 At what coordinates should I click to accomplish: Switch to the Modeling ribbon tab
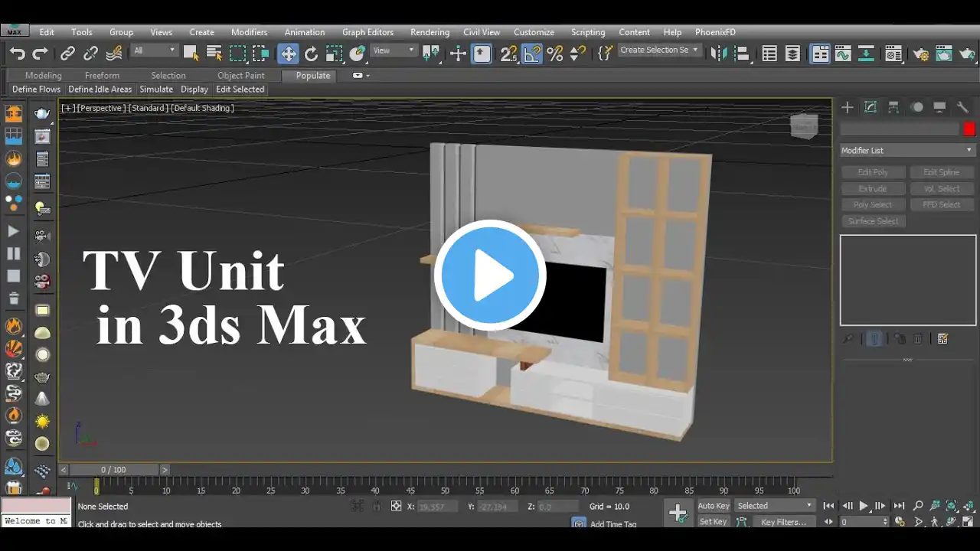[44, 76]
